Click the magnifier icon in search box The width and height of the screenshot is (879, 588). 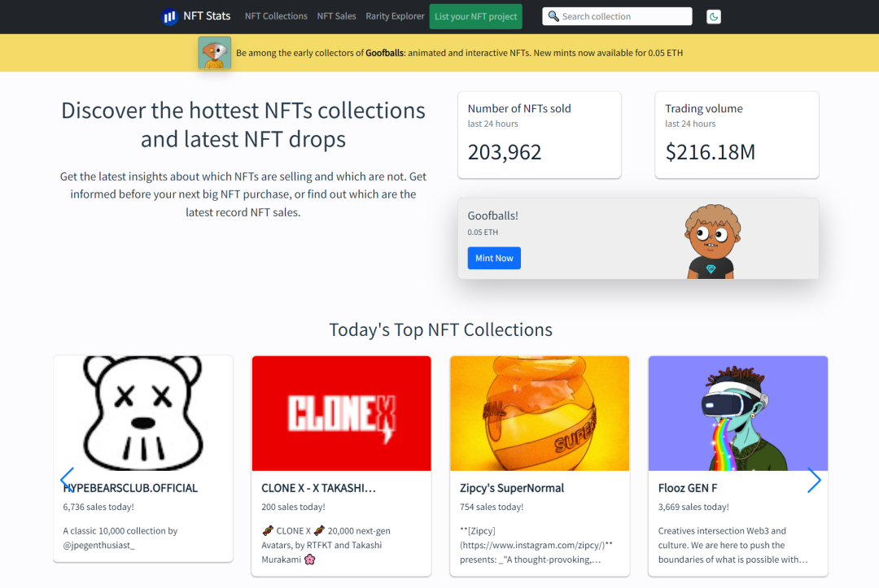click(x=553, y=16)
